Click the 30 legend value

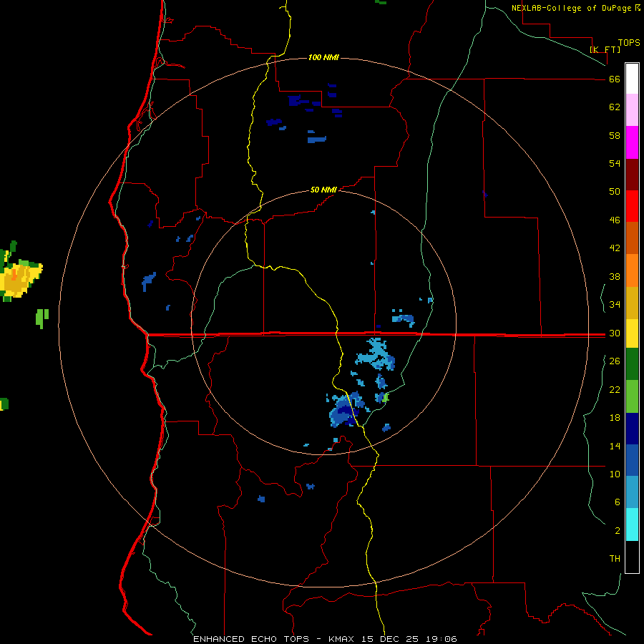click(615, 333)
